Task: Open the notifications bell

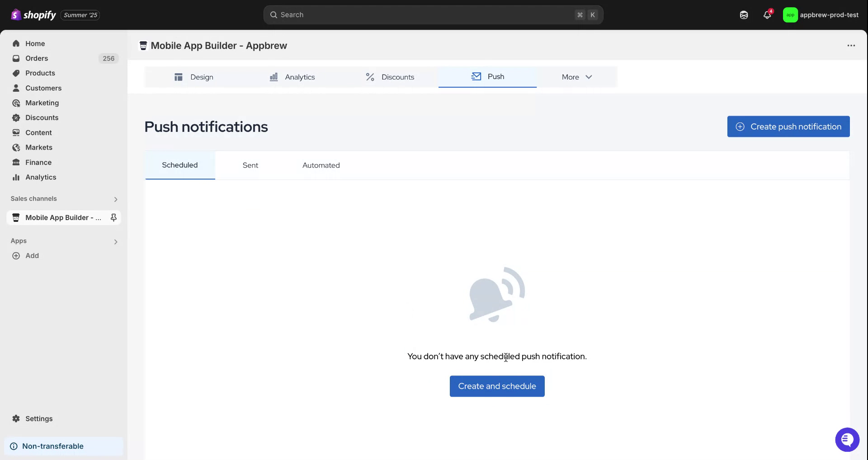Action: 767,15
